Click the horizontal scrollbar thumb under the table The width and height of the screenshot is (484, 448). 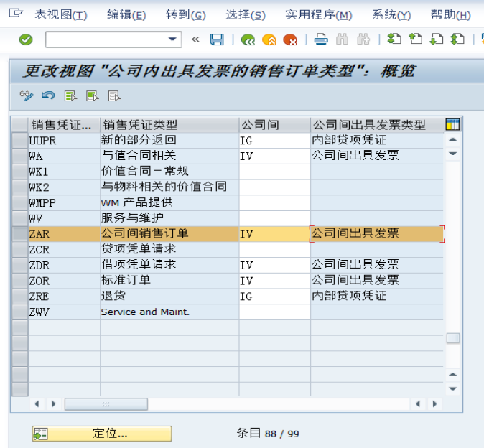106,404
